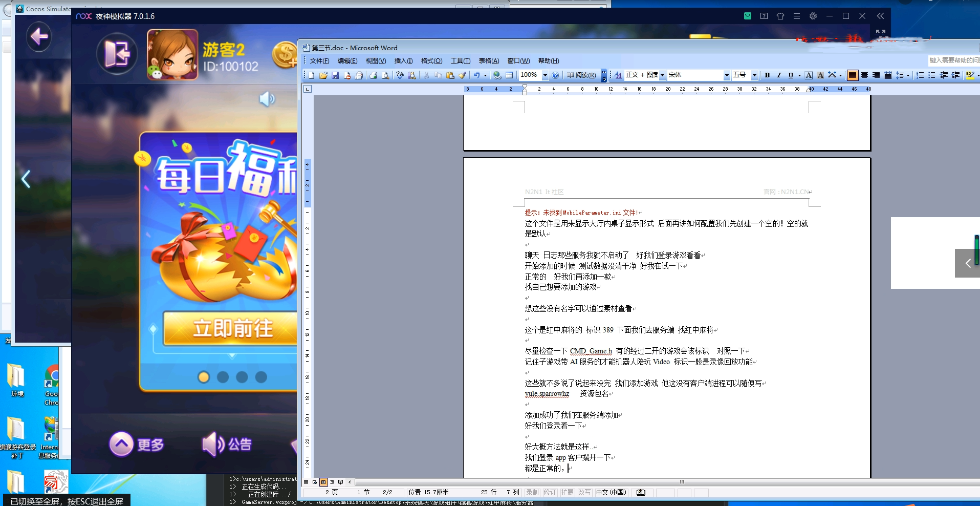Open the 格式(O) menu
Image resolution: width=980 pixels, height=506 pixels.
431,61
